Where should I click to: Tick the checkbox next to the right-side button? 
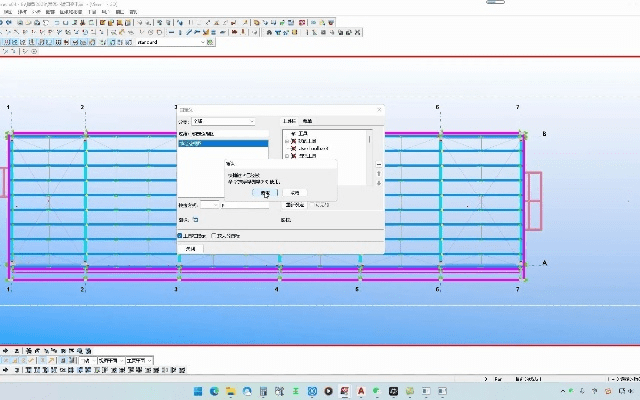pos(312,205)
